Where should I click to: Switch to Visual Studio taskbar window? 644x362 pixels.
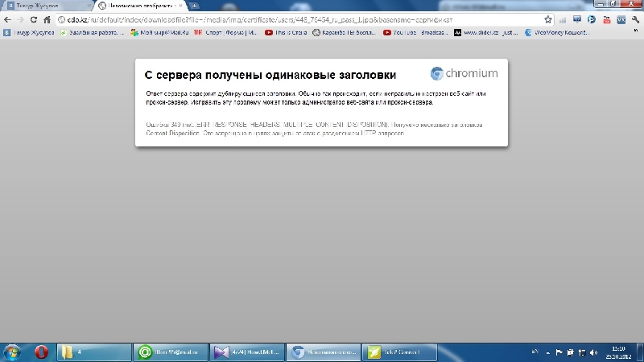246,352
